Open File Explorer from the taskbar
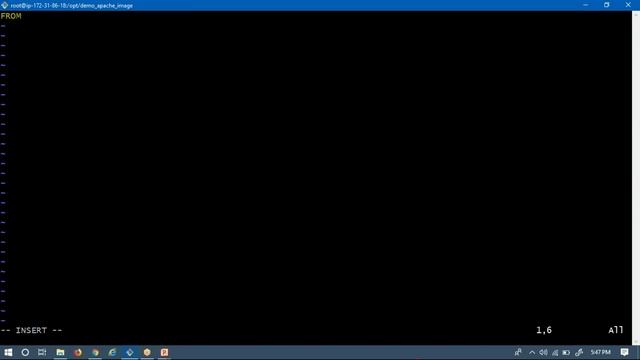Screen dimensions: 640x360 pos(60,352)
